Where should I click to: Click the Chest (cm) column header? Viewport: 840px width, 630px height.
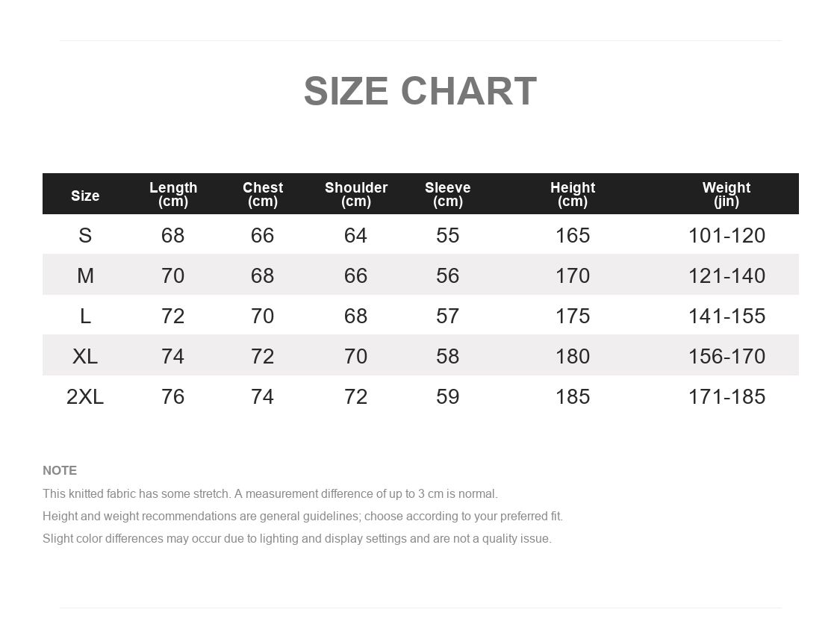tap(263, 195)
